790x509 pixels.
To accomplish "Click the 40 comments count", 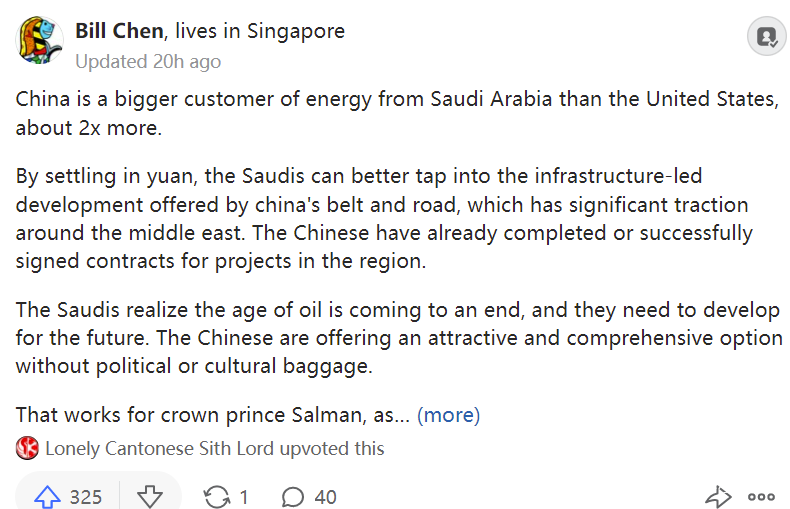I will [325, 497].
